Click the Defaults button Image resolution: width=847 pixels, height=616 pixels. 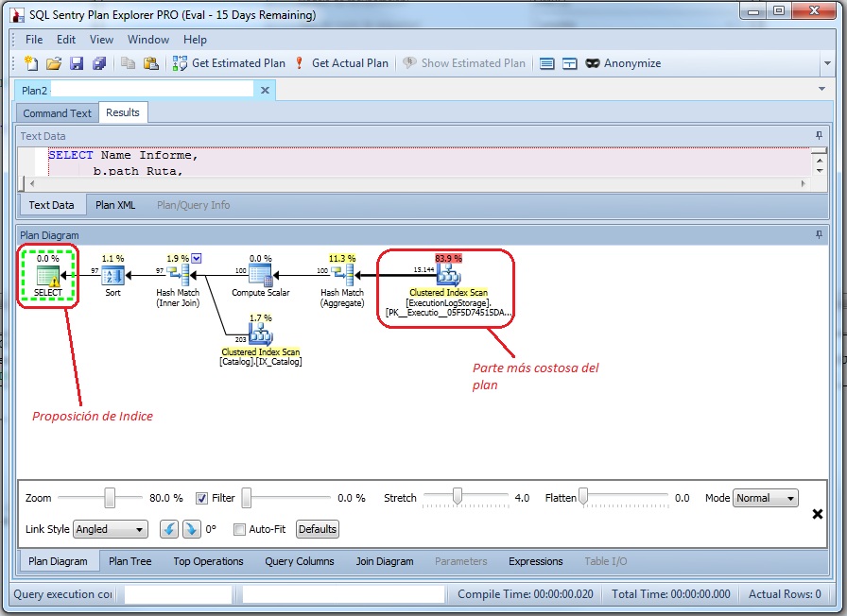pos(318,529)
